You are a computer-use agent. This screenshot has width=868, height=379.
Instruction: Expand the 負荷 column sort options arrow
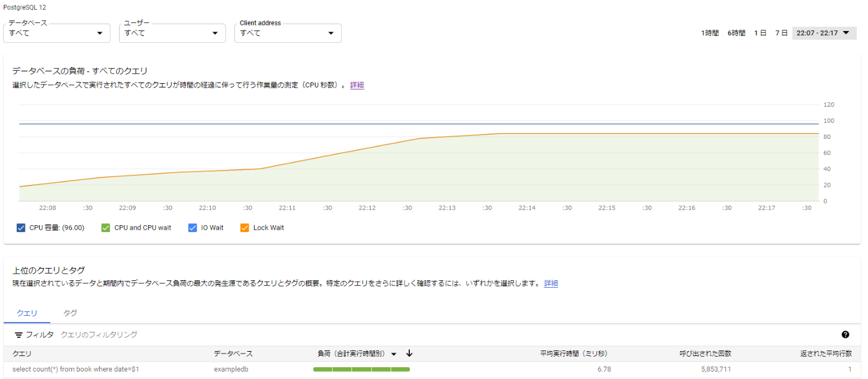[x=394, y=354]
